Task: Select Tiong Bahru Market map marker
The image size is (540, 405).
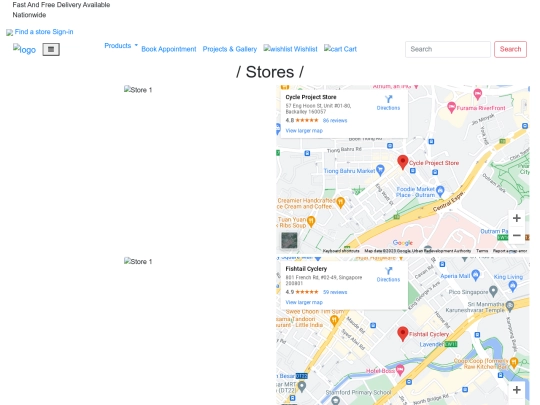Action: coord(380,170)
